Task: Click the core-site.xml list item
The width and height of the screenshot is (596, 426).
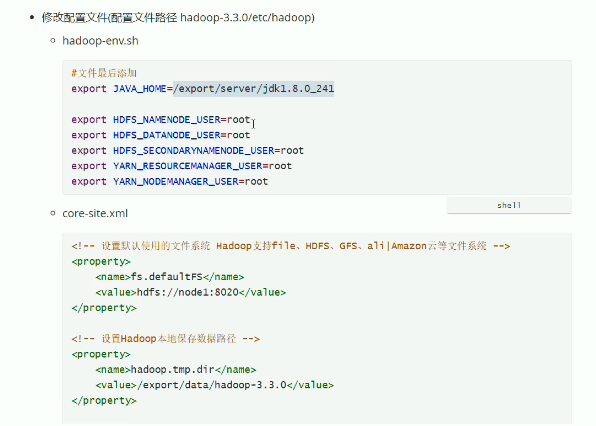Action: [95, 213]
